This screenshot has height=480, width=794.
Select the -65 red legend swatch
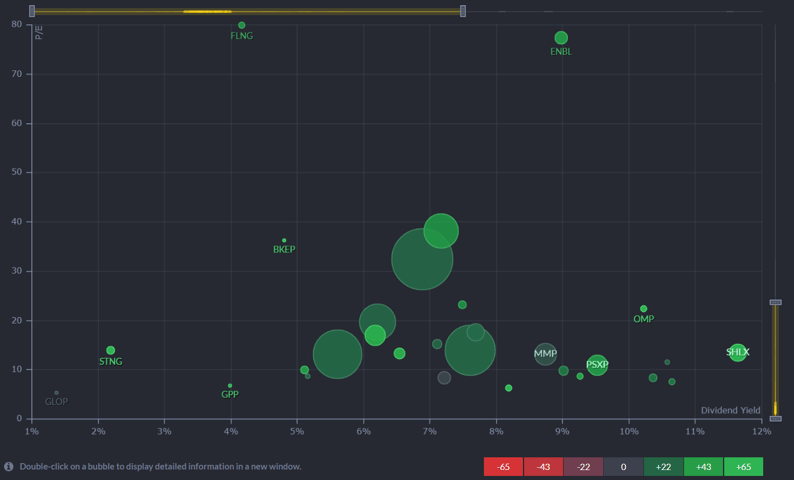(x=503, y=467)
